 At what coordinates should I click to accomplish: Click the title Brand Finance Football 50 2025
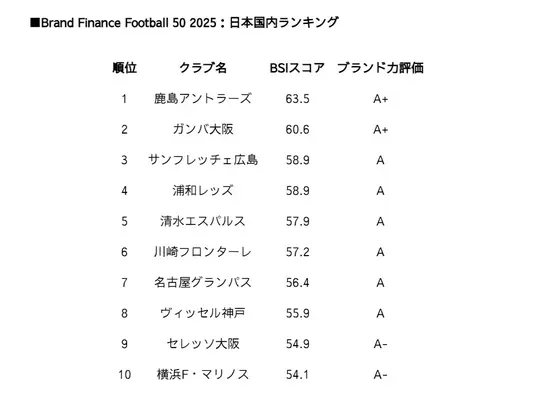129,23
